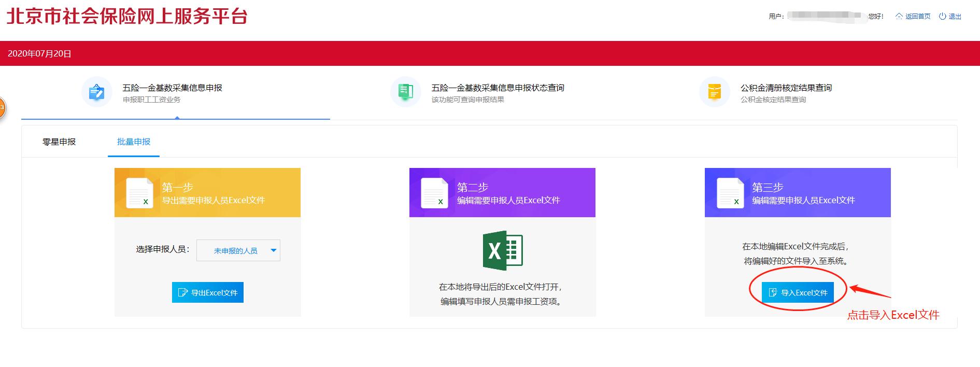980x367 pixels.
Task: Open the 选择申报人员 dropdown
Action: click(238, 250)
